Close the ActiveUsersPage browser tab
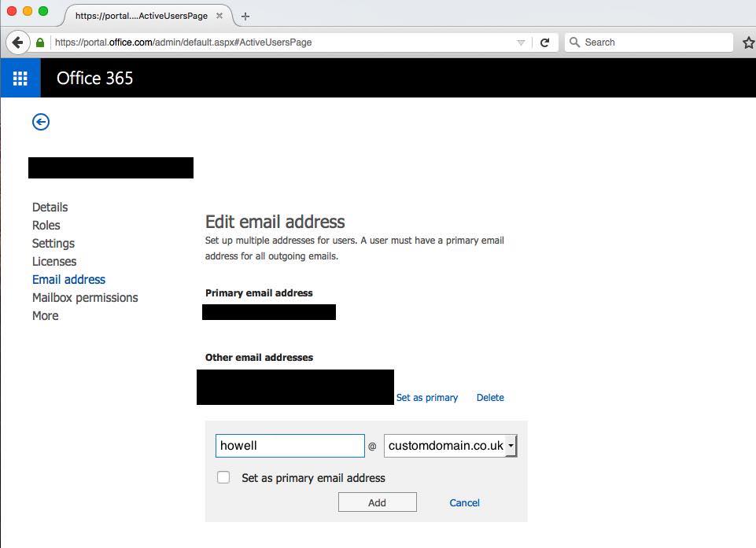Viewport: 756px width, 548px height. click(x=219, y=16)
